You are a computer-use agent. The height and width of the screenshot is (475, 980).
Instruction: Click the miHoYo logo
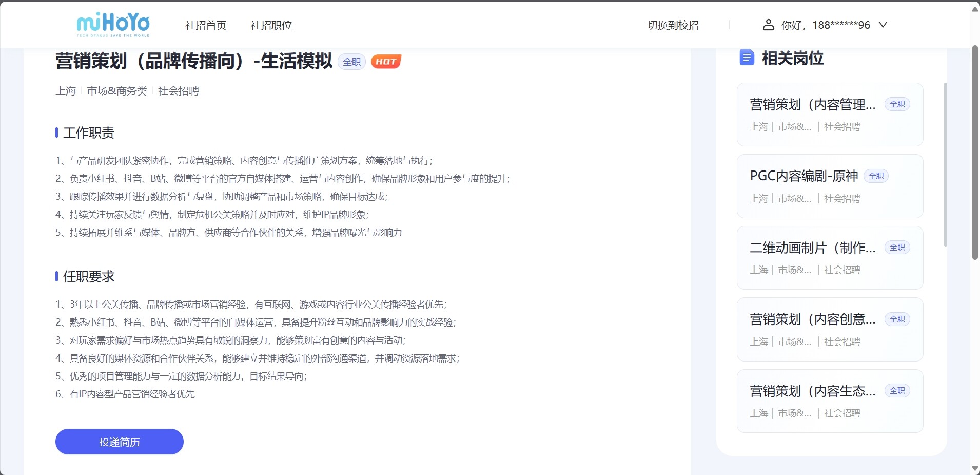click(x=113, y=25)
